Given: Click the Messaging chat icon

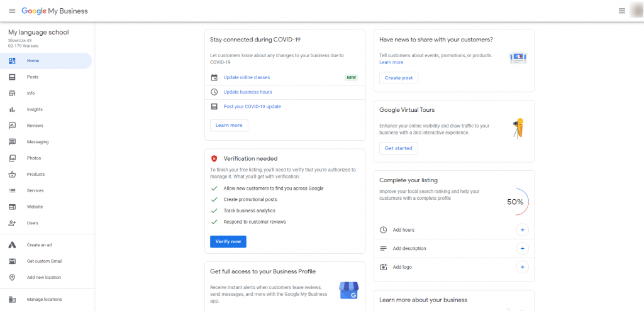Looking at the screenshot, I should tap(12, 142).
